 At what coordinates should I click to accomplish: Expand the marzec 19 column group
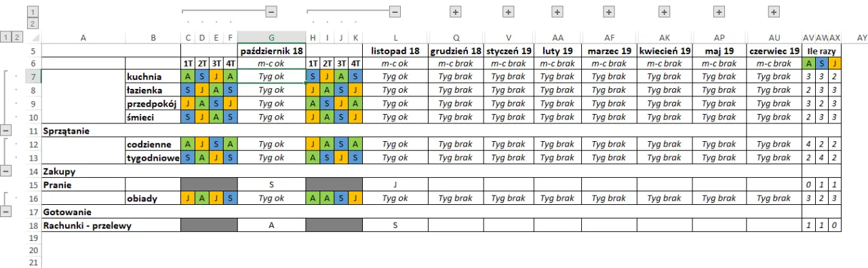click(x=609, y=12)
